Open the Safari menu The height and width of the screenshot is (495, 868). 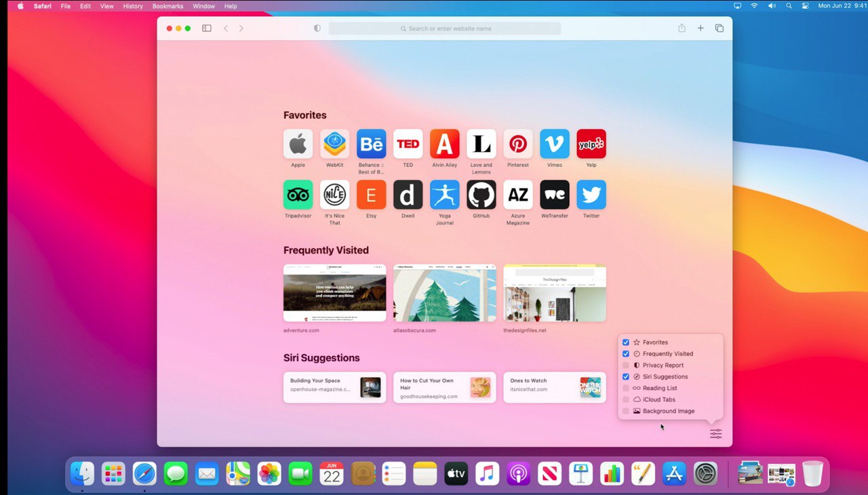click(42, 6)
